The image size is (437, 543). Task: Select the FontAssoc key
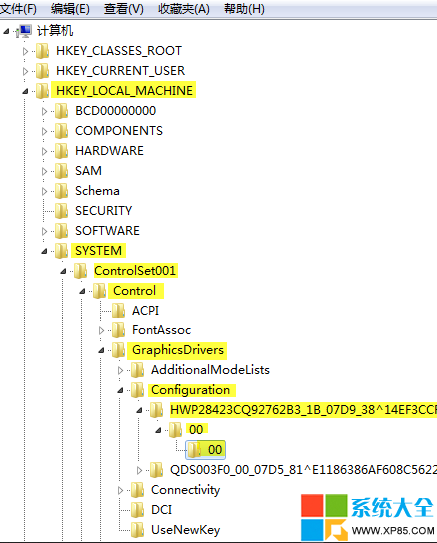tap(161, 330)
